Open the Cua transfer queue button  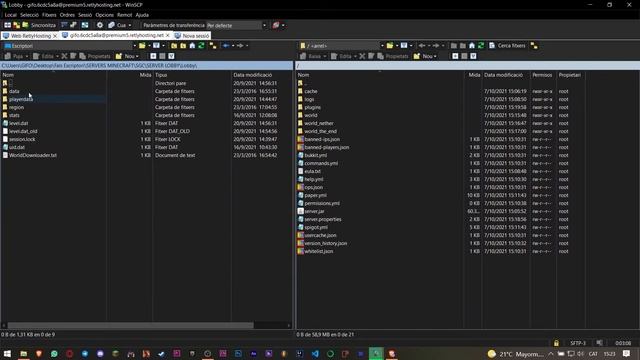pyautogui.click(x=118, y=25)
